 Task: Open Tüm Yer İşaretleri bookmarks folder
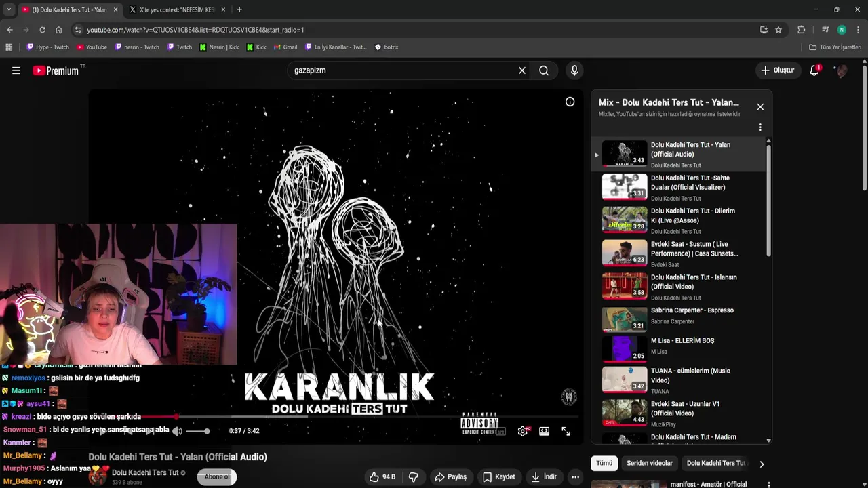(835, 47)
